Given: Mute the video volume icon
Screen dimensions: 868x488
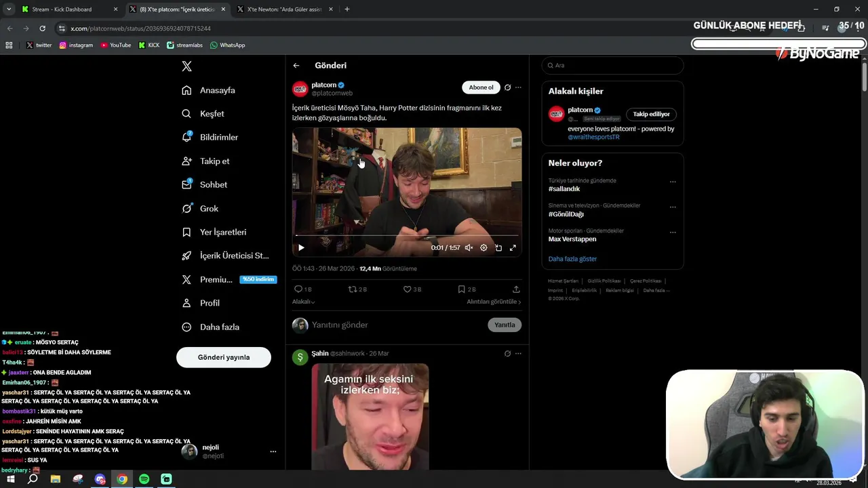Looking at the screenshot, I should tap(469, 248).
